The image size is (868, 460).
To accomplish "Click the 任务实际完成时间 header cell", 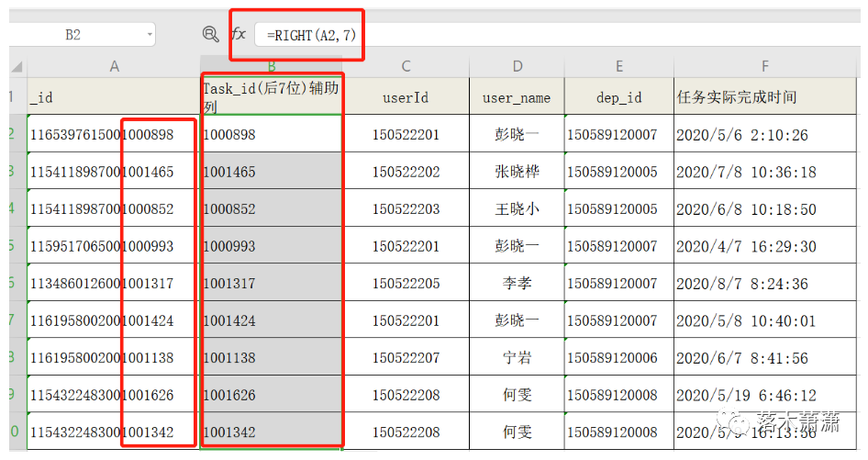I will click(x=765, y=96).
